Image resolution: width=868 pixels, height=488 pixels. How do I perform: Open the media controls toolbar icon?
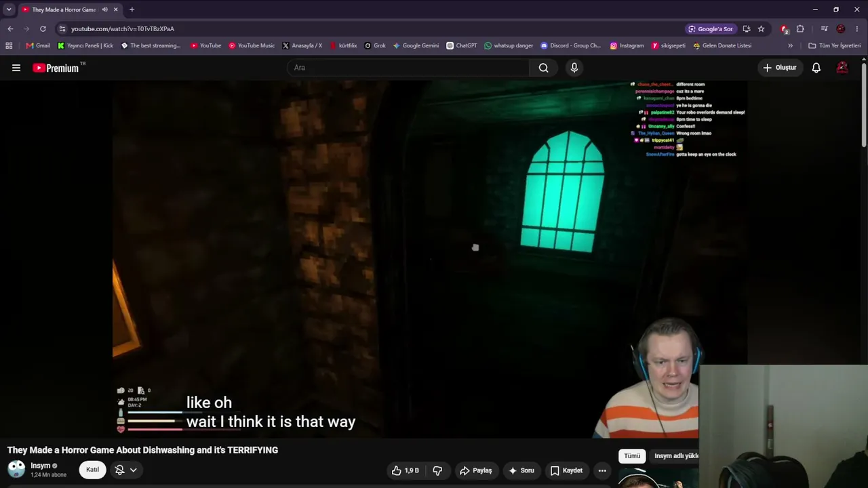(x=824, y=29)
